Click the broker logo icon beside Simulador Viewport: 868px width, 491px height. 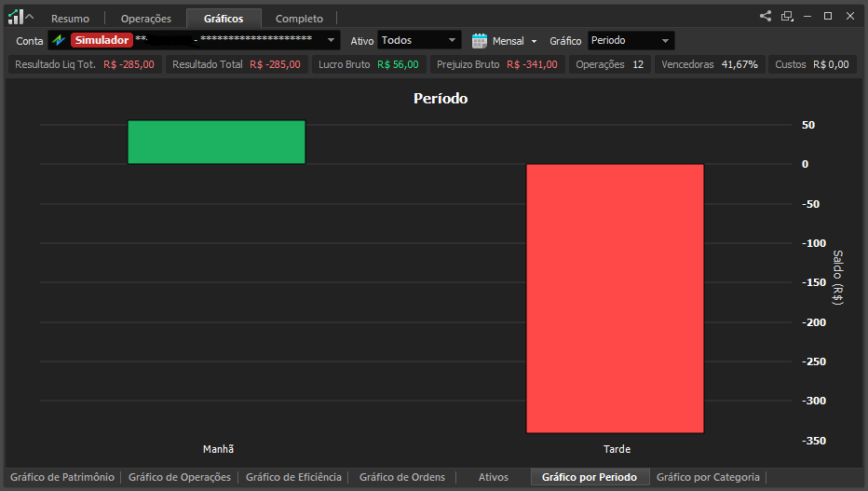[59, 40]
